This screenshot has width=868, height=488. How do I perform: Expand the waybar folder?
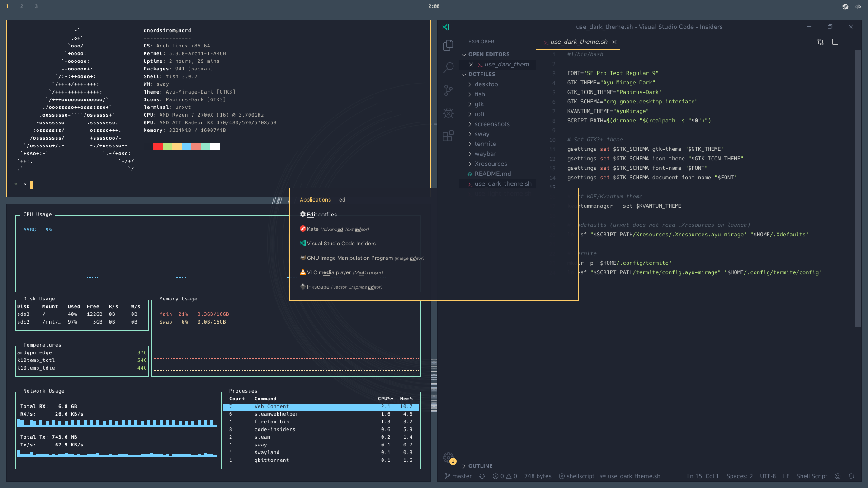(x=497, y=154)
